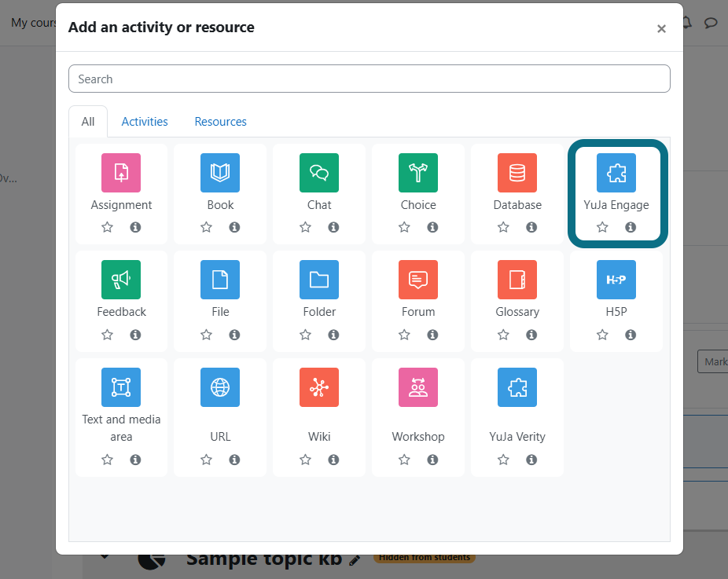This screenshot has height=579, width=728.
Task: Add a Folder resource
Action: click(319, 280)
